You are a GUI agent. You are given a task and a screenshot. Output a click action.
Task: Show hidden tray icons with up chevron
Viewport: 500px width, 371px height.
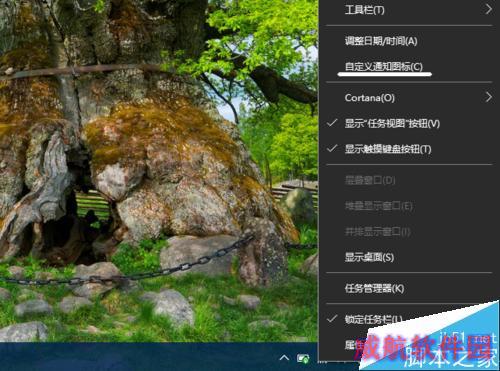point(284,358)
